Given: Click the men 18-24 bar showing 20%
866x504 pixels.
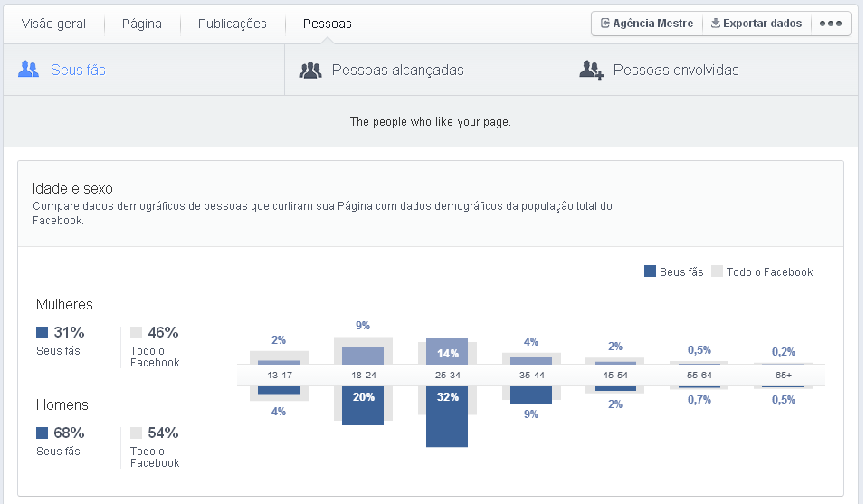Looking at the screenshot, I should (x=363, y=406).
